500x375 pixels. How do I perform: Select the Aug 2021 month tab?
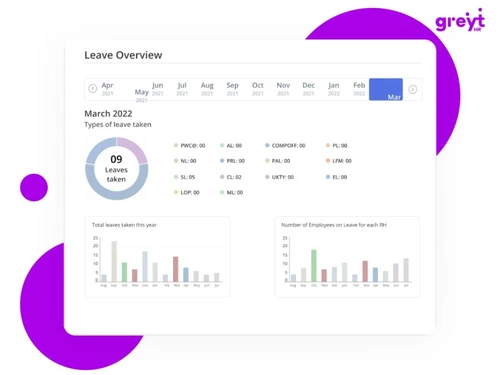coord(207,89)
